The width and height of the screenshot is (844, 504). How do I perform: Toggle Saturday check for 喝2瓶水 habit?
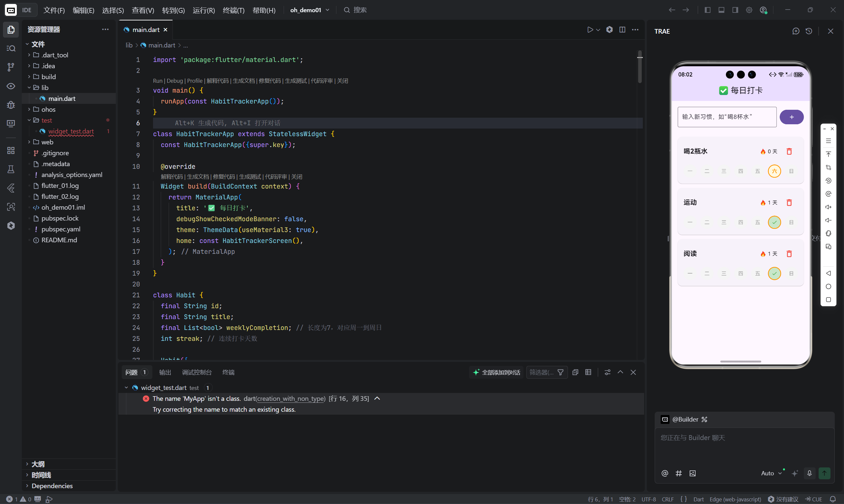tap(774, 171)
